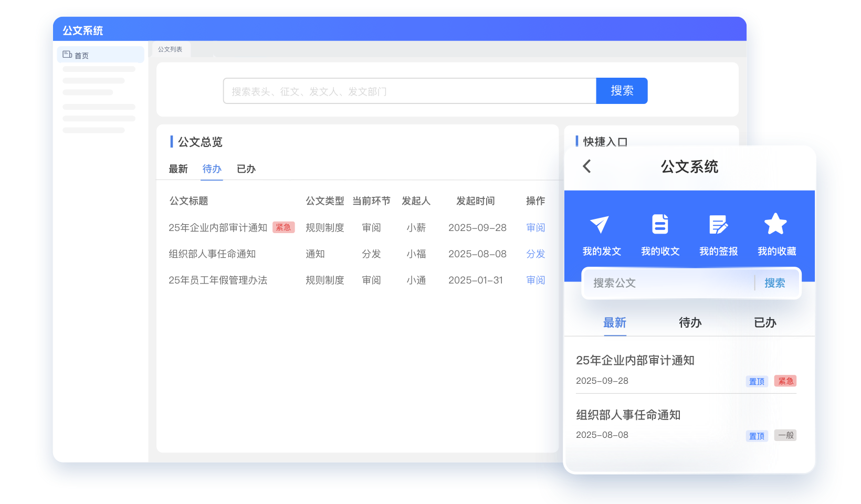
Task: Click the blue 搜索 button
Action: (622, 91)
